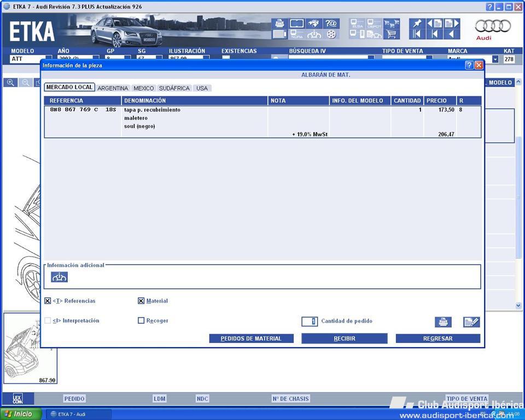Click the NORA computer icon in the toolbar
Image resolution: width=525 pixels, height=420 pixels.
296,34
